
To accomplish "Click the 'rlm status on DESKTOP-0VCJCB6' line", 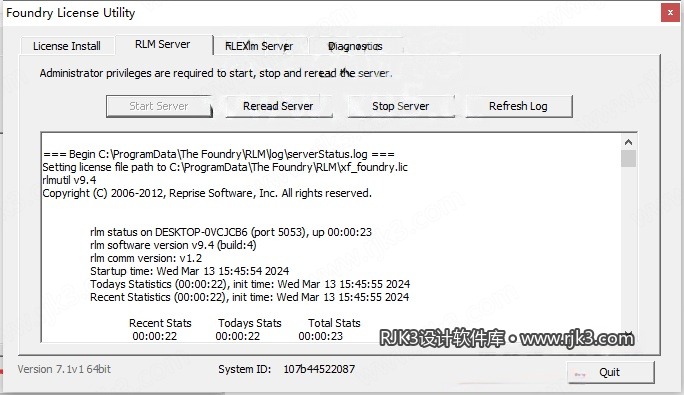I will [231, 232].
